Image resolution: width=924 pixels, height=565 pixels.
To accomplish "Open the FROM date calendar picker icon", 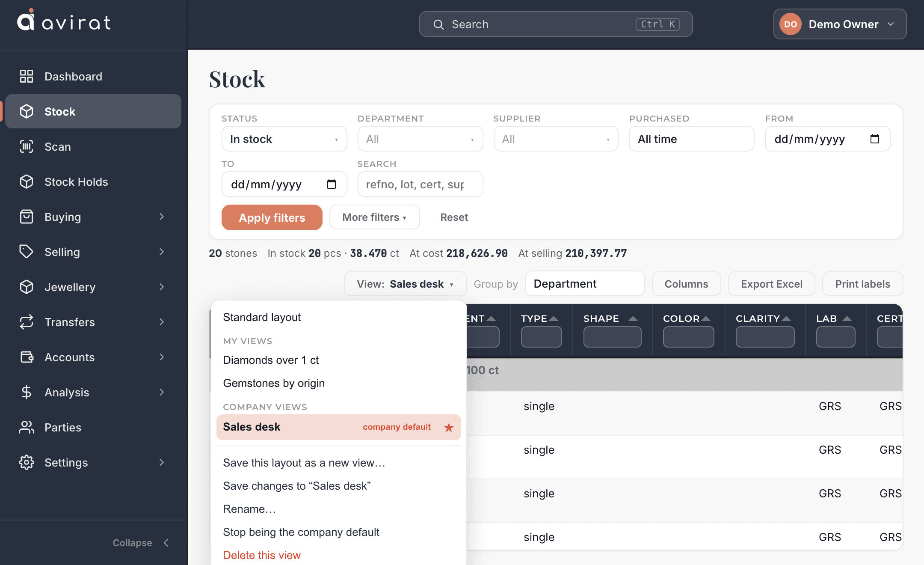I will [x=875, y=139].
